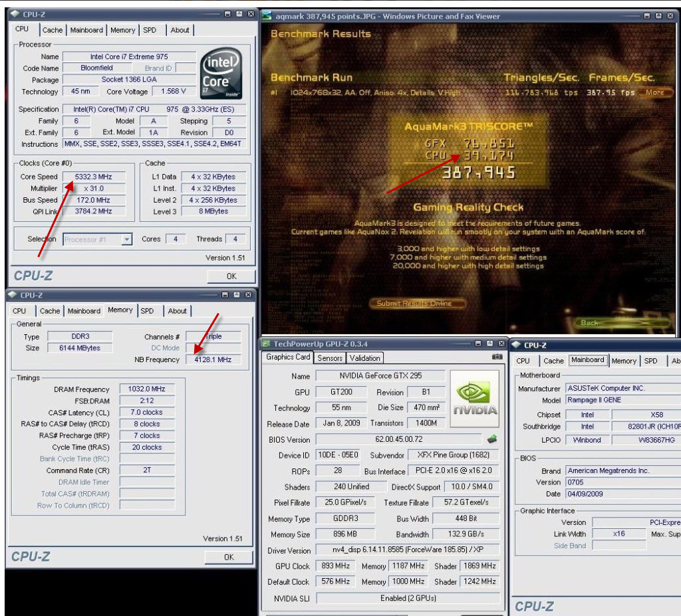
Task: Click the Intel Core i7 logo badge
Action: pos(221,73)
